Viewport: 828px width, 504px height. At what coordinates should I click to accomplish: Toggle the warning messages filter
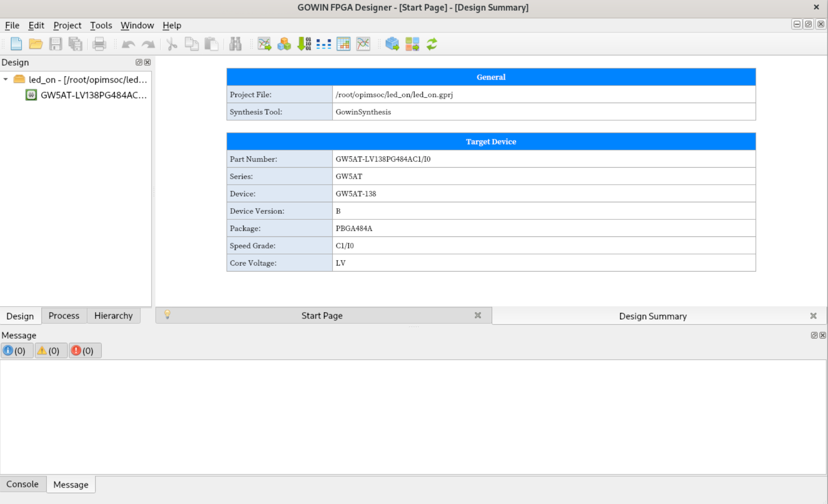coord(51,351)
